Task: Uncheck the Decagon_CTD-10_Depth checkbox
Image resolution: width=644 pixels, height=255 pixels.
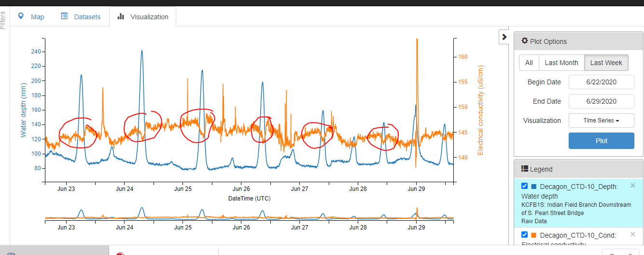Action: (x=524, y=186)
